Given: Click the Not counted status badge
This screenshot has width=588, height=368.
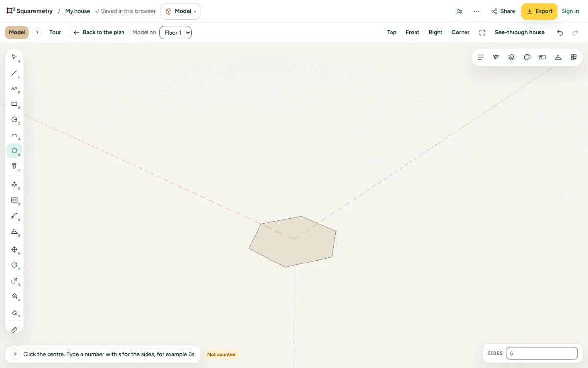Looking at the screenshot, I should (221, 354).
